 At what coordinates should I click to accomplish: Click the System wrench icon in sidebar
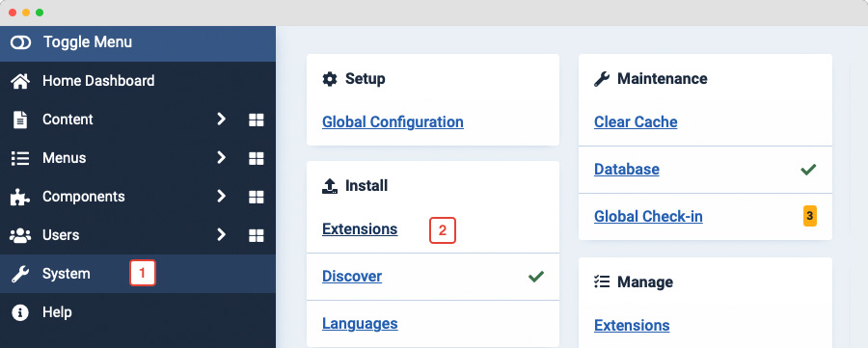point(20,274)
